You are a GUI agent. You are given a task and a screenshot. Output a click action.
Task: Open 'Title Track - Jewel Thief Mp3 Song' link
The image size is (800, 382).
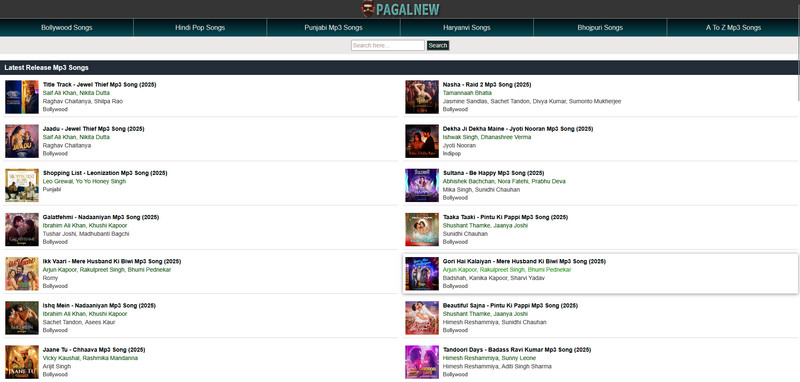point(99,85)
